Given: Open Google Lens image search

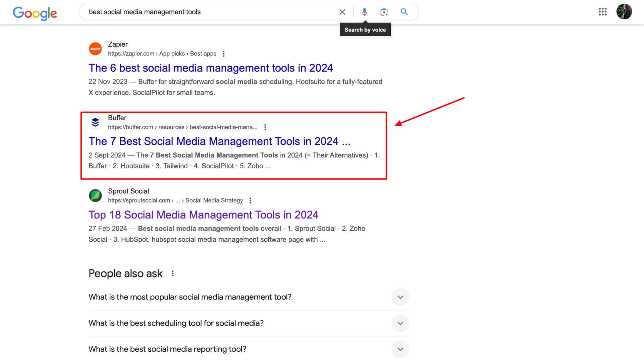Looking at the screenshot, I should (x=384, y=12).
